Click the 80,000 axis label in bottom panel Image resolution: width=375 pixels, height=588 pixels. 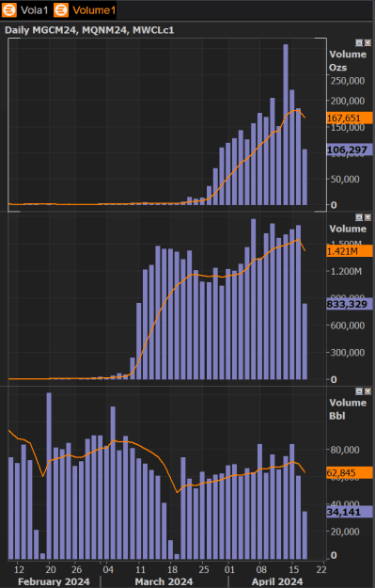click(345, 450)
